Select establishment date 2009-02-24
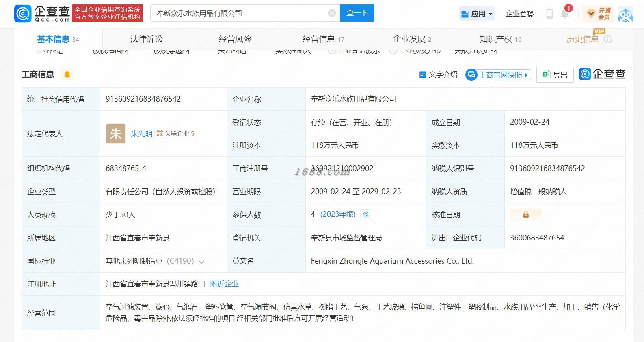Screen dimensions: 644x342 coord(529,122)
